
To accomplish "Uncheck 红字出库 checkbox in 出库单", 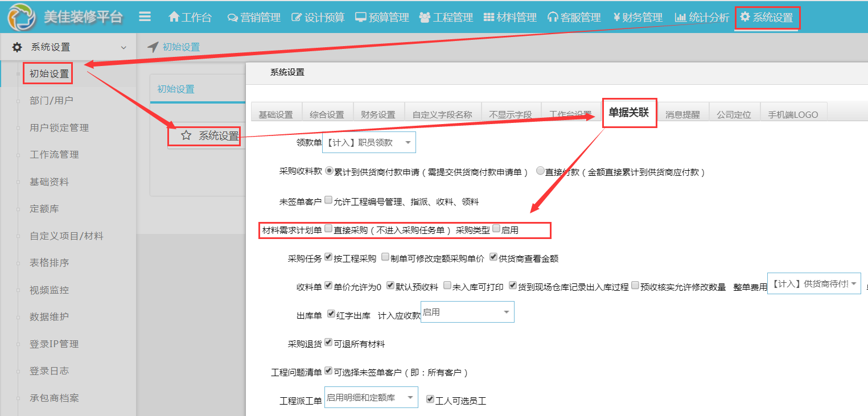I will pos(331,314).
